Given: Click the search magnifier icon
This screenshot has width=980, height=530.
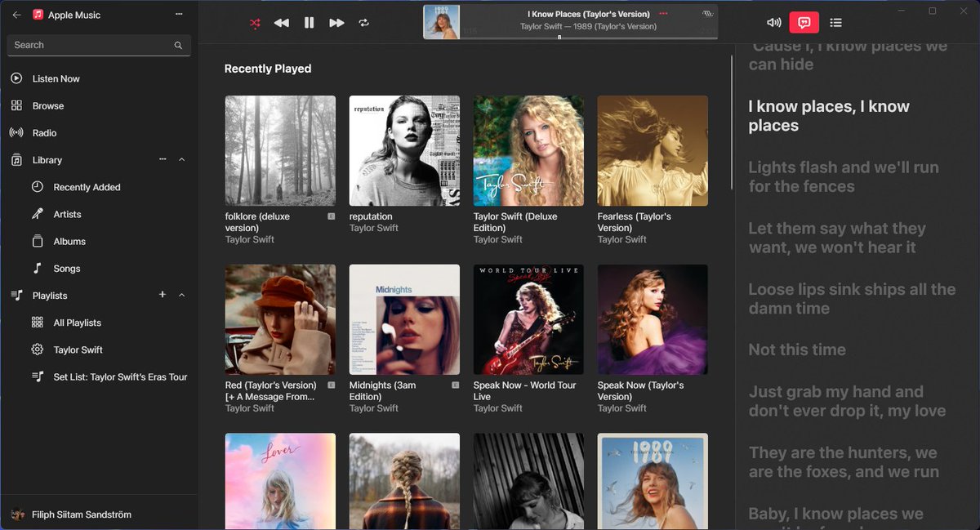Looking at the screenshot, I should coord(178,46).
